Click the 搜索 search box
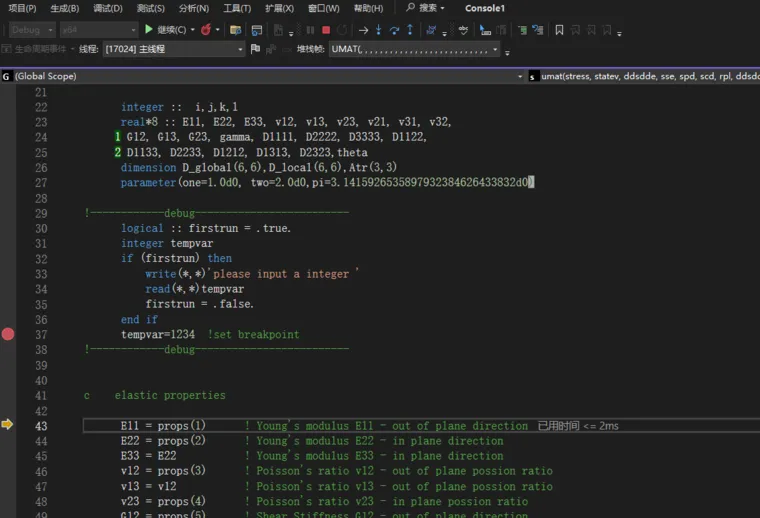 pyautogui.click(x=425, y=8)
